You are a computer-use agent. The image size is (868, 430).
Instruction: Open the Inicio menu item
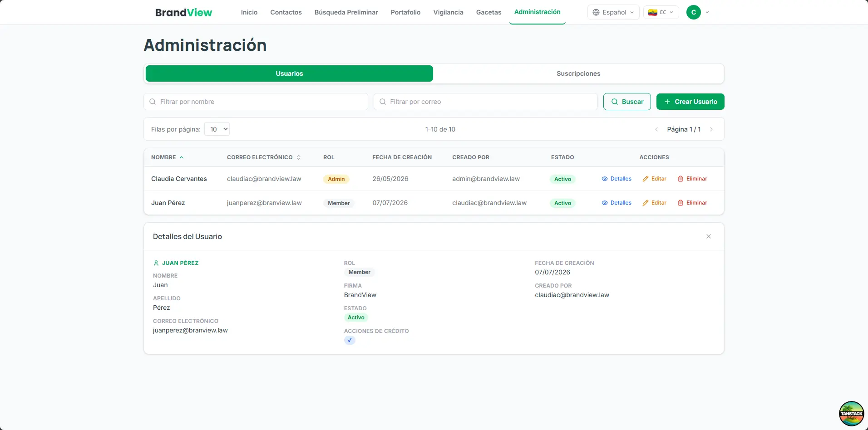click(x=249, y=12)
